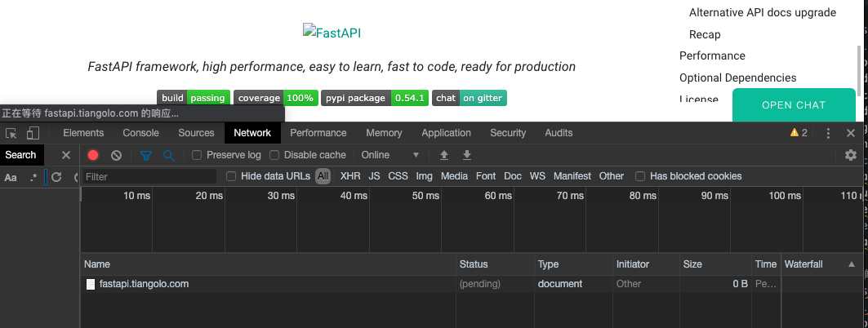The image size is (868, 328).
Task: Go to Performance section link
Action: [712, 55]
